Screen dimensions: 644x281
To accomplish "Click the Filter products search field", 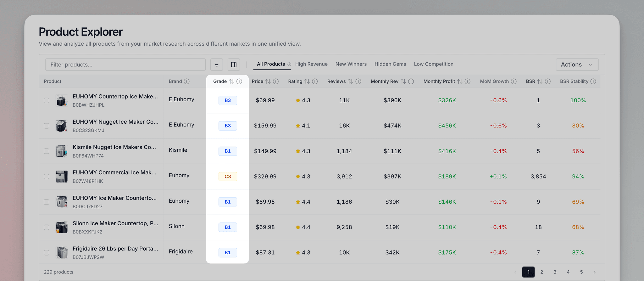I will pyautogui.click(x=125, y=65).
